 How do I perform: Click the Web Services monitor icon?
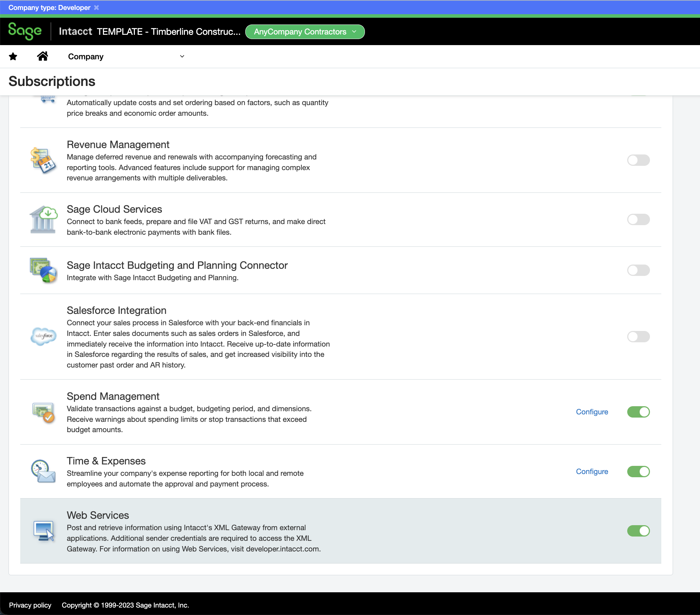(44, 531)
